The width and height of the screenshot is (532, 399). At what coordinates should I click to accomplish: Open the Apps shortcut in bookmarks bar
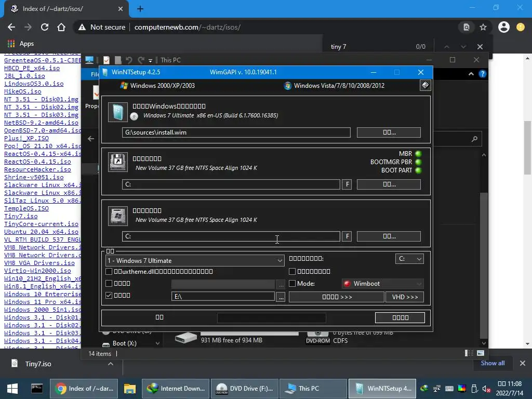pyautogui.click(x=21, y=44)
